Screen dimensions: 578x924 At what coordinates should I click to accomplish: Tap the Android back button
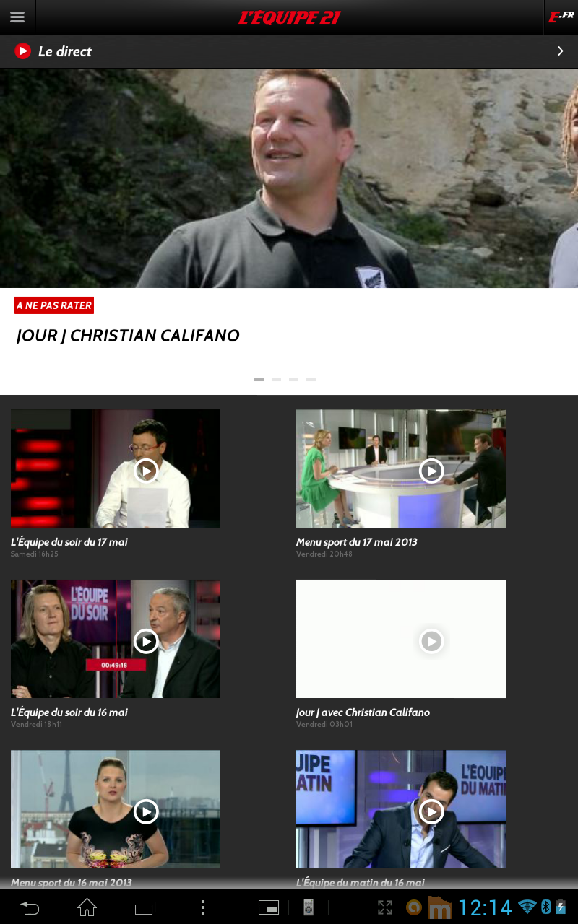(30, 907)
